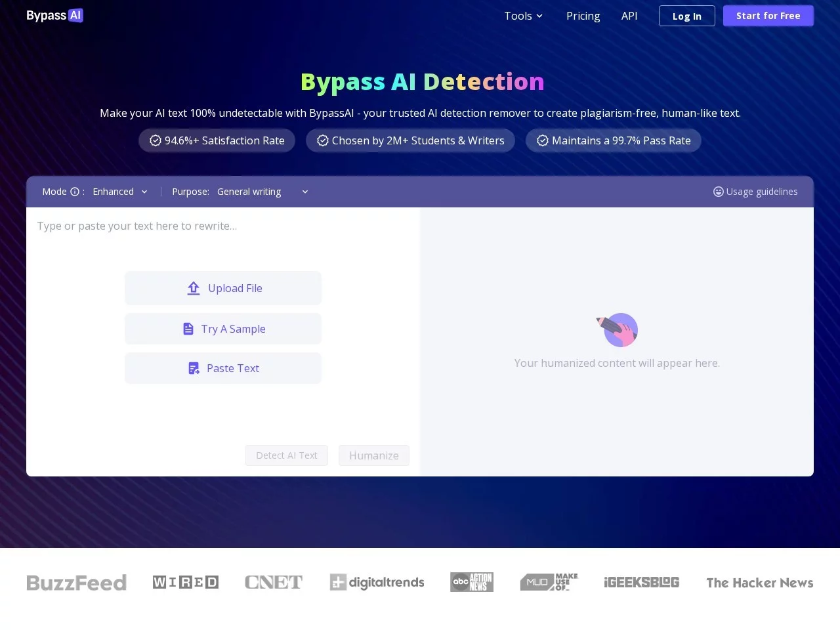Select the Try A Sample document icon
The height and width of the screenshot is (630, 840).
click(x=188, y=328)
